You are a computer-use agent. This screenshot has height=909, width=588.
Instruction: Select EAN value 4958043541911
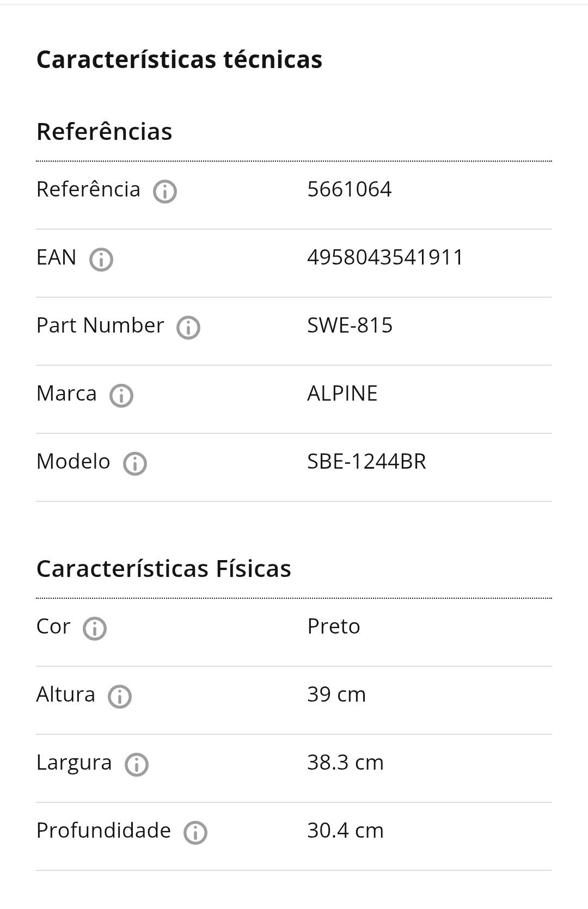click(x=385, y=257)
